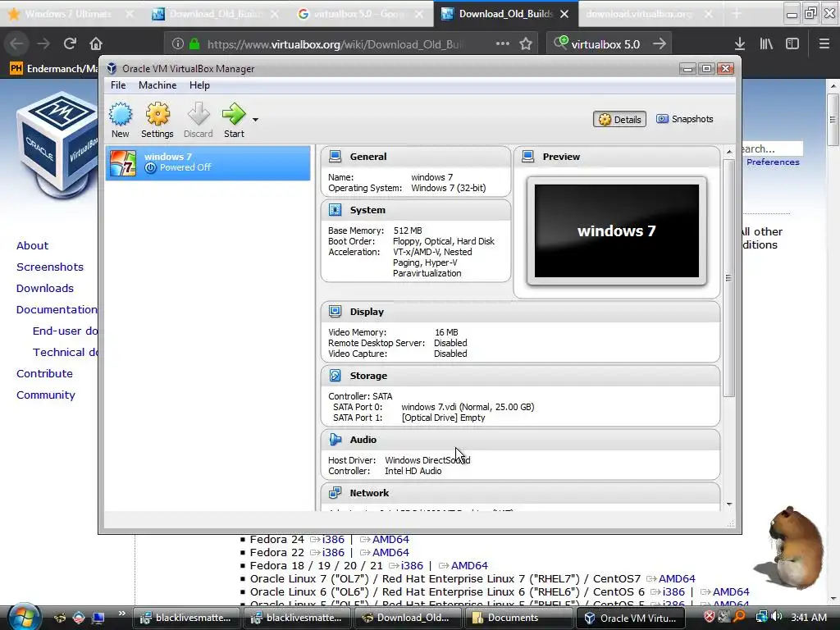This screenshot has height=630, width=840.
Task: Toggle the browser sidebar icon
Action: tap(792, 44)
